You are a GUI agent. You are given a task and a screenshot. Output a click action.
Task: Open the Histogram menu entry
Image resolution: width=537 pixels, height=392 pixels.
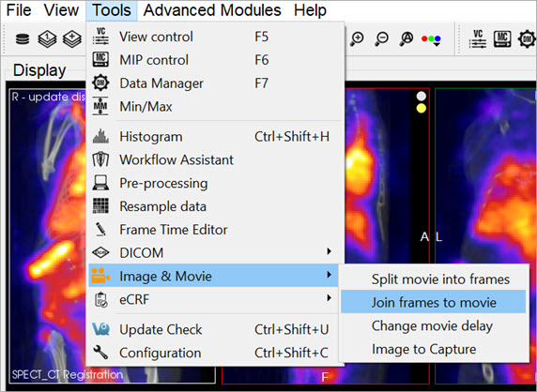click(215, 137)
